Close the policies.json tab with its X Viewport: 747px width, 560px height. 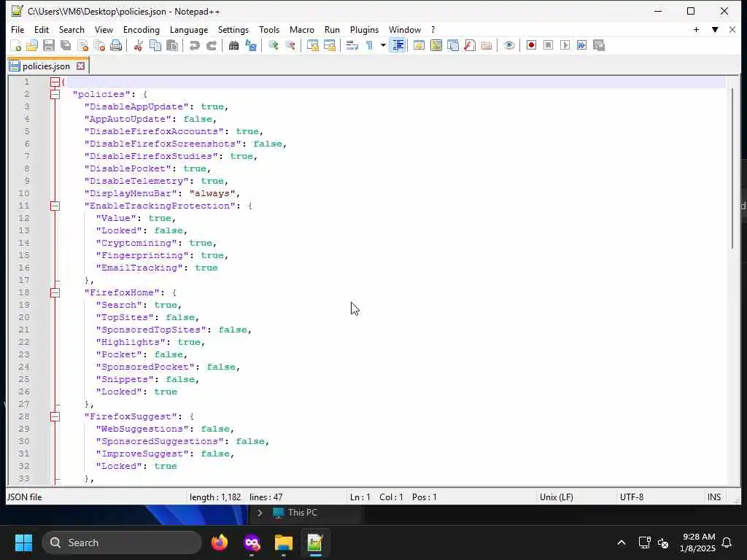point(81,66)
